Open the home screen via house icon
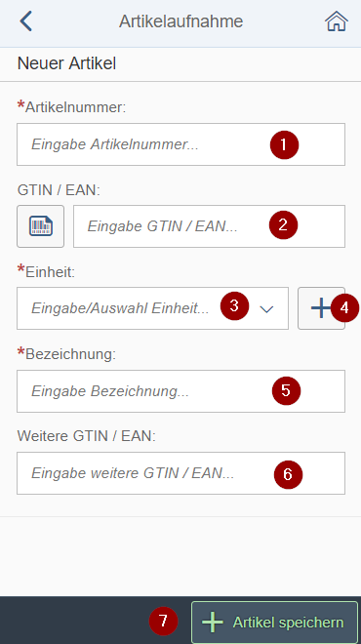The width and height of the screenshot is (361, 644). (337, 21)
